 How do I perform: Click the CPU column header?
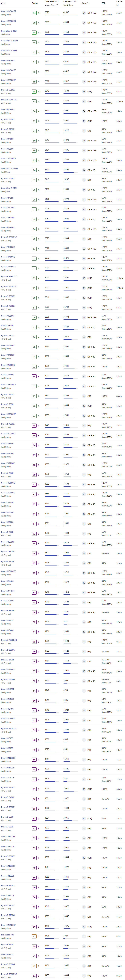(3, 3)
